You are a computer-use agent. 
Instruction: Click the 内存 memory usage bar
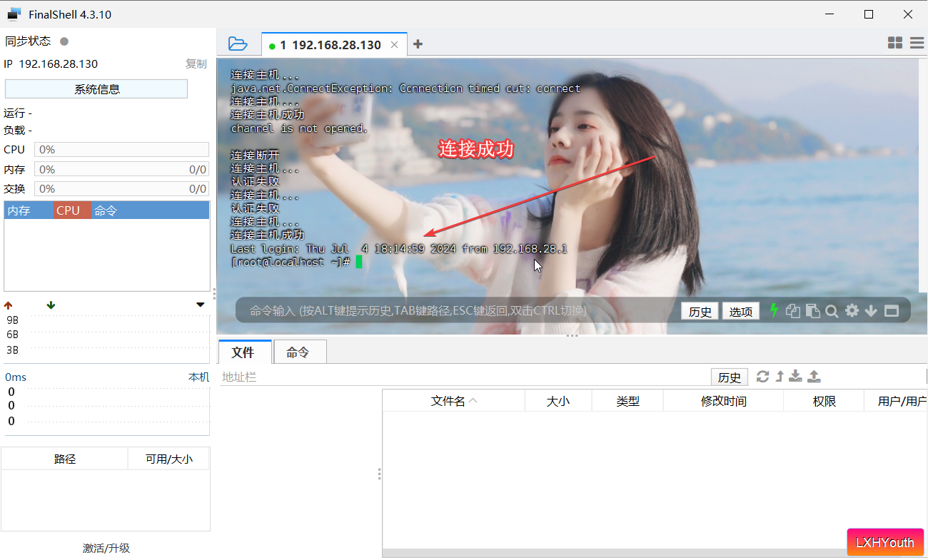point(121,169)
